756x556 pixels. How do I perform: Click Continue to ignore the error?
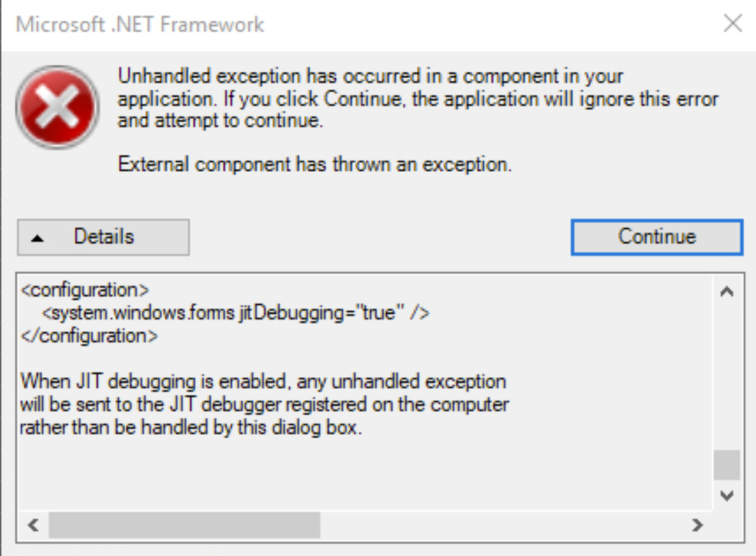pos(657,237)
